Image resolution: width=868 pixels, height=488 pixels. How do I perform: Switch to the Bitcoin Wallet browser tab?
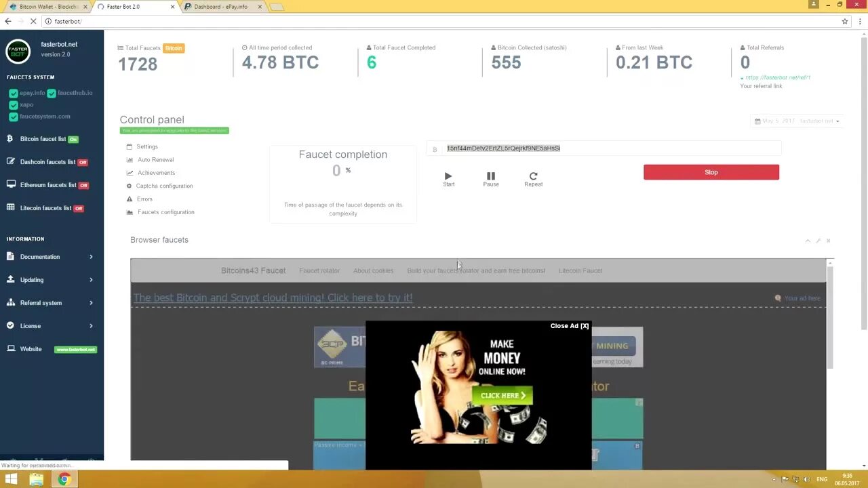(47, 7)
